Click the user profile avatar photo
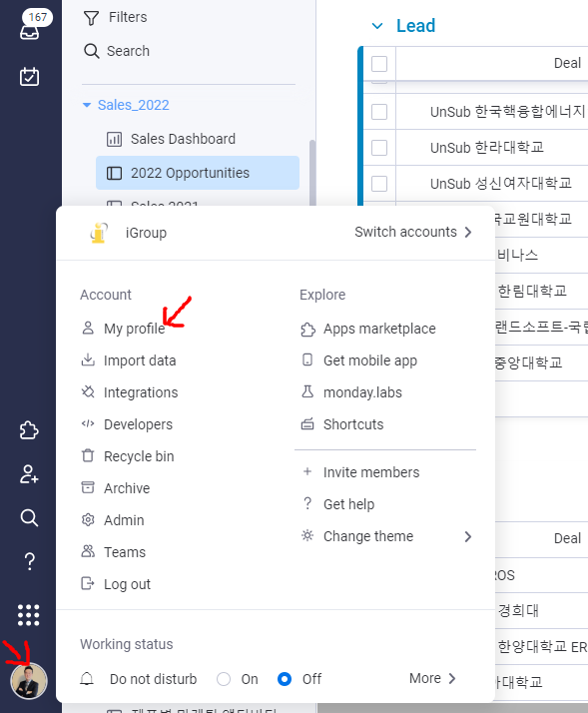The width and height of the screenshot is (588, 713). point(29,681)
